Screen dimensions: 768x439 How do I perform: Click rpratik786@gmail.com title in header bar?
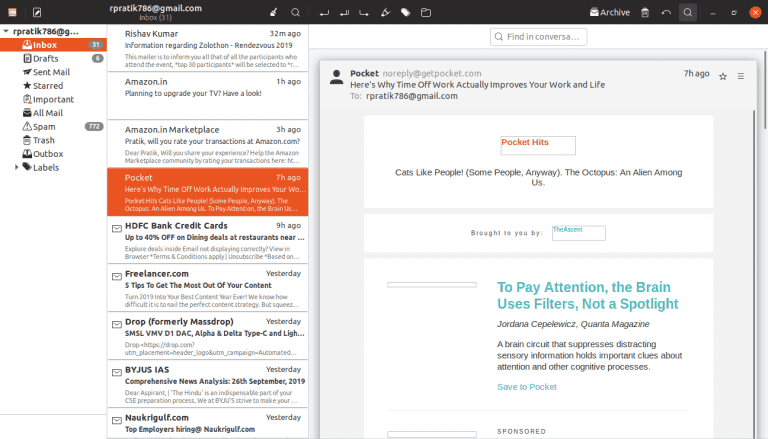[155, 8]
